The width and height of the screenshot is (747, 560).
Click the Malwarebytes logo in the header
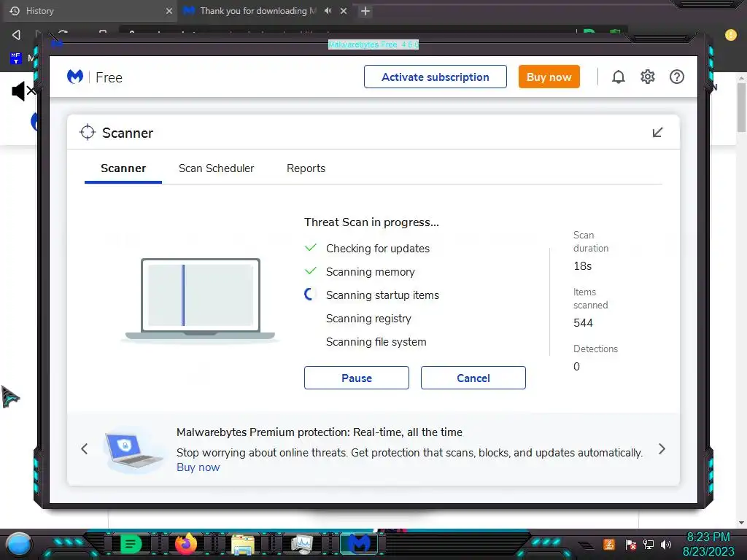75,77
